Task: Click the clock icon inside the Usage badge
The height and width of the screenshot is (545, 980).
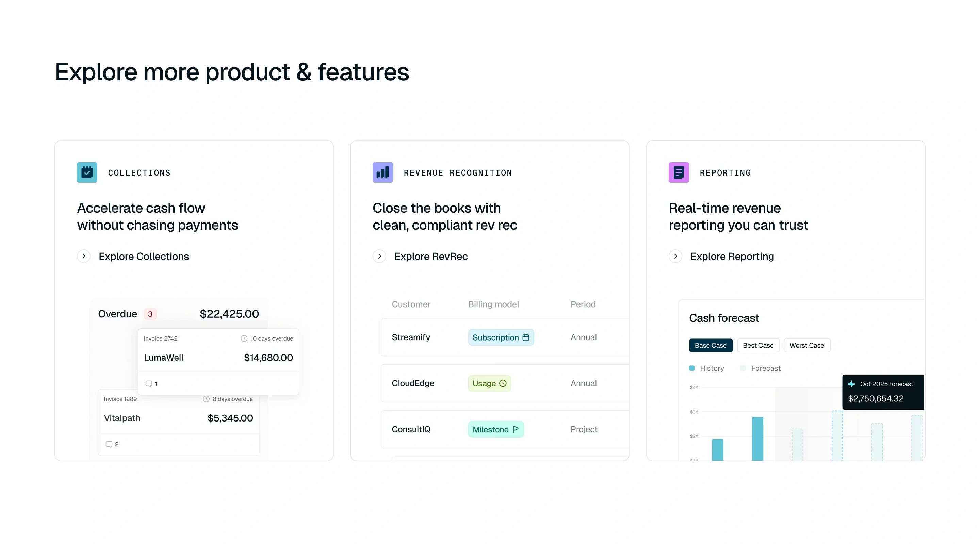Action: click(x=503, y=383)
